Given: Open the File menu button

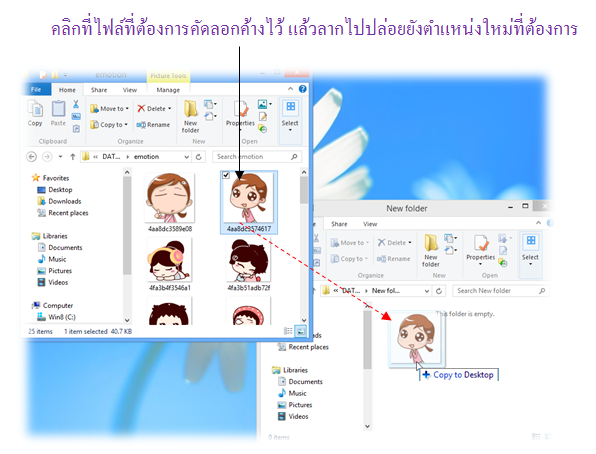Looking at the screenshot, I should coord(36,89).
